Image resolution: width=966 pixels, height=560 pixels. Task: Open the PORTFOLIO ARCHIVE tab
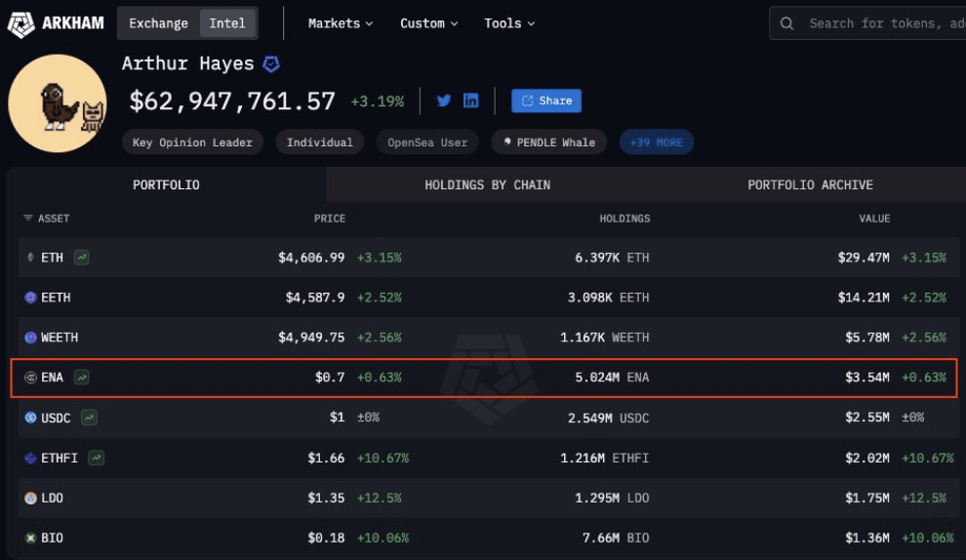click(x=810, y=184)
